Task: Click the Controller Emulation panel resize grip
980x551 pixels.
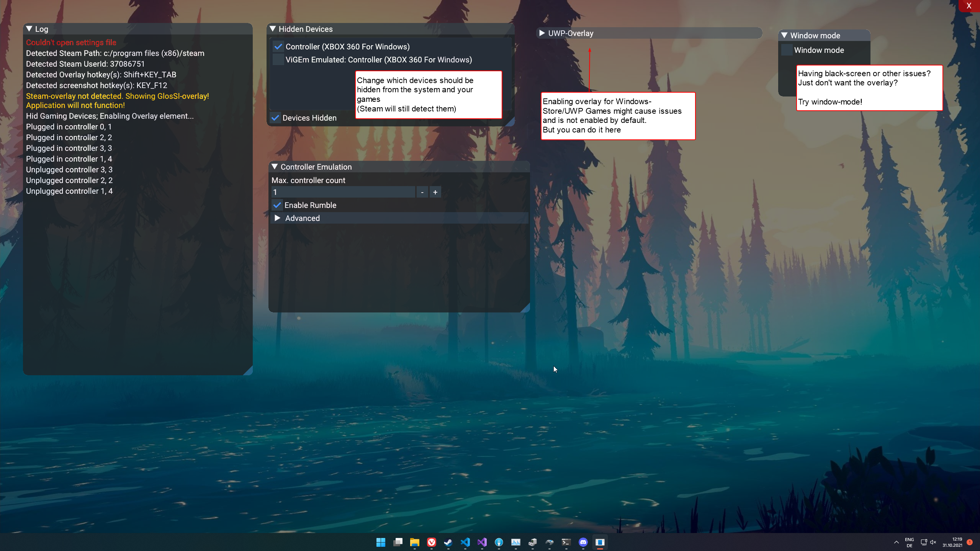Action: pos(526,308)
